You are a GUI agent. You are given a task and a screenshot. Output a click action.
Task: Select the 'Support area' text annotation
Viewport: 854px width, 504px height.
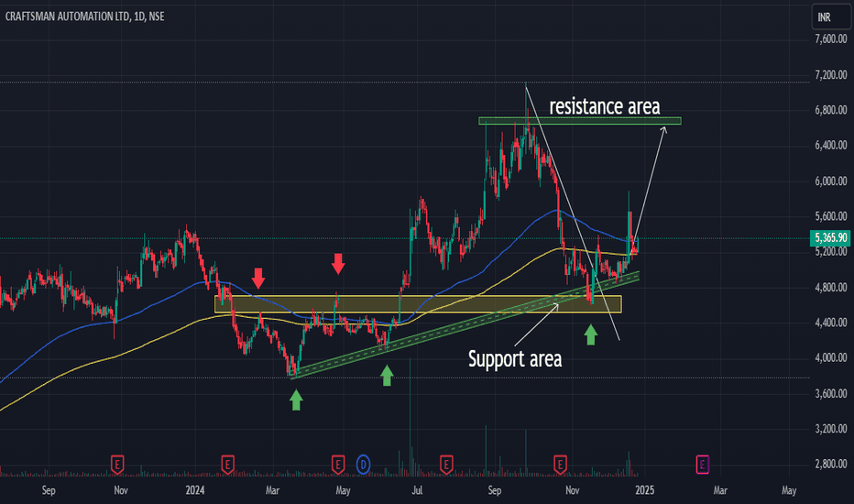click(515, 359)
